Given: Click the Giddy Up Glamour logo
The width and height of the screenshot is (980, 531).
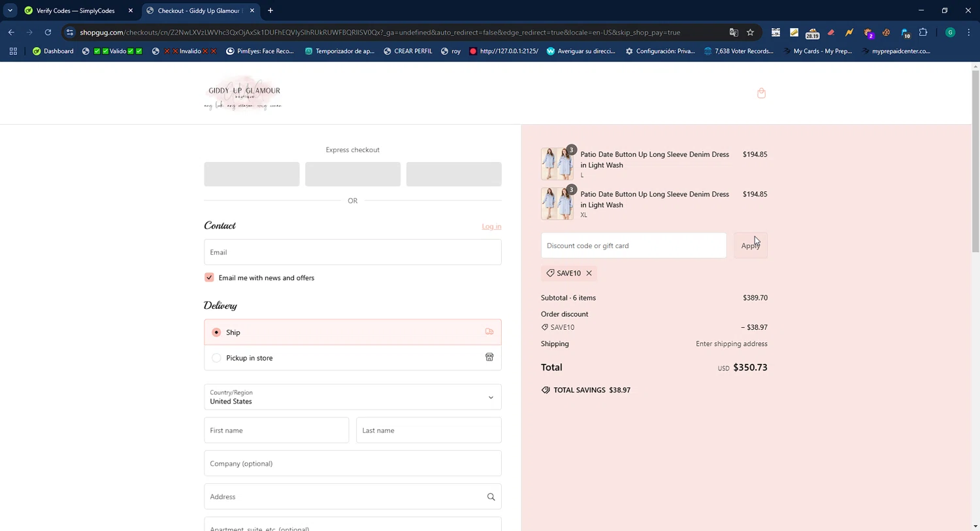Looking at the screenshot, I should [x=243, y=93].
